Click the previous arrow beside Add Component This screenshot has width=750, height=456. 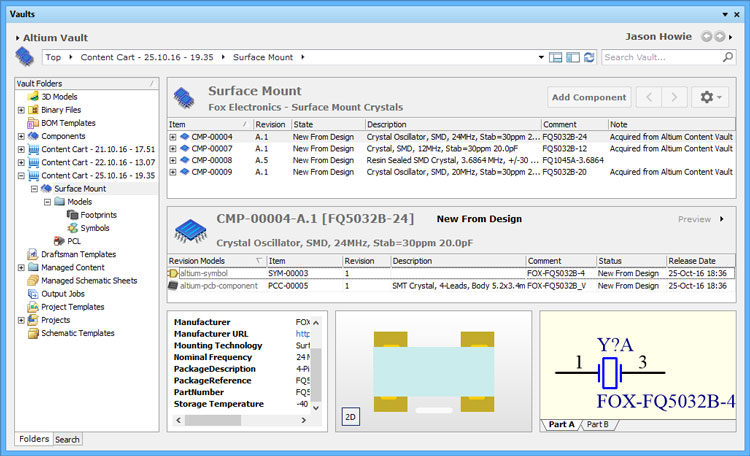648,97
